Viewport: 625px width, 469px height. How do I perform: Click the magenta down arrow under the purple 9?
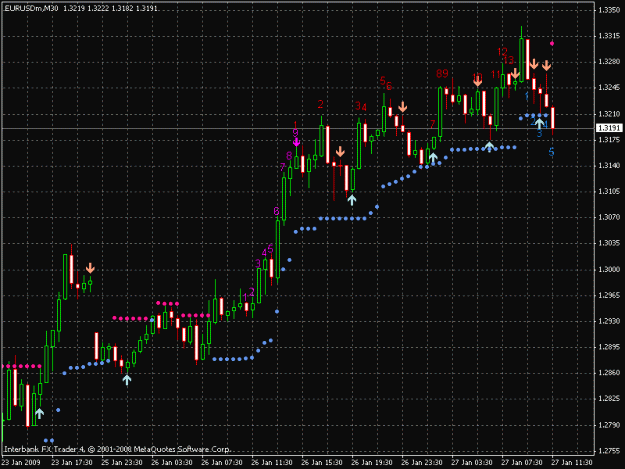coord(296,142)
